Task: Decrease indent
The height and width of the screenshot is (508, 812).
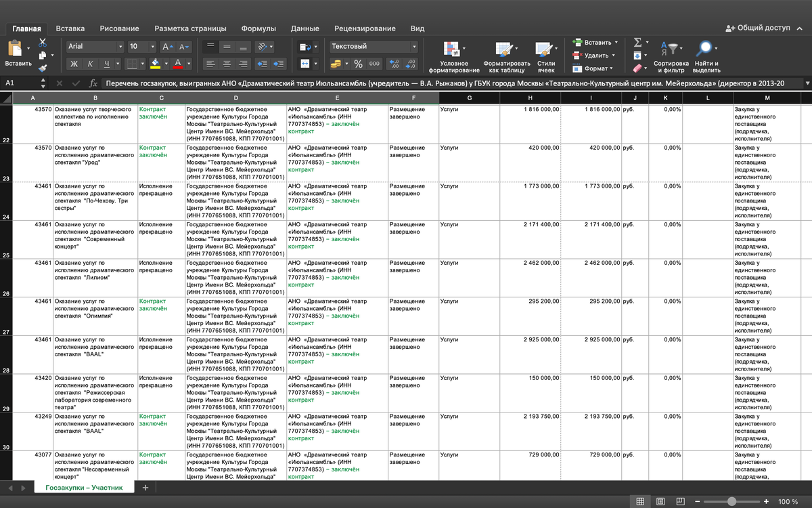Action: pyautogui.click(x=263, y=64)
